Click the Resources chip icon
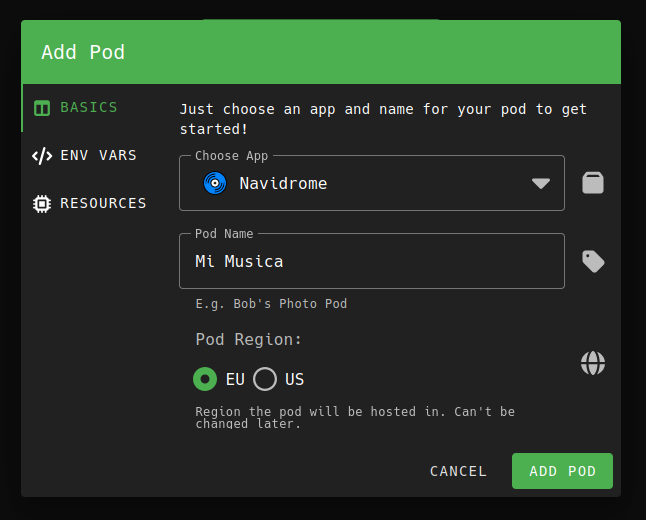The image size is (646, 520). (x=42, y=204)
